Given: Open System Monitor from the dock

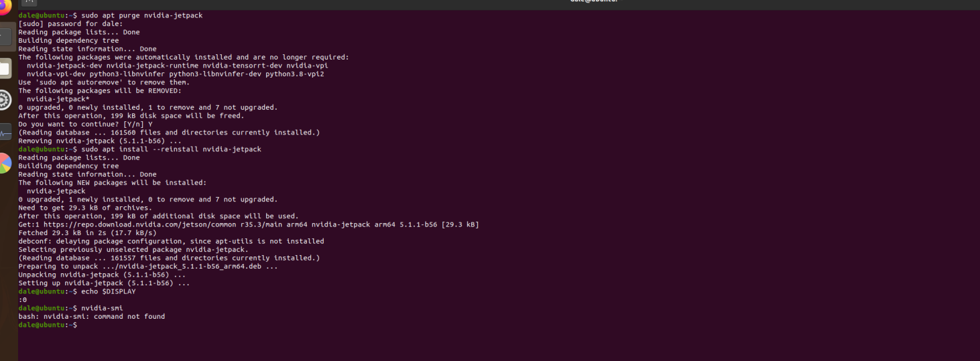Looking at the screenshot, I should pyautogui.click(x=5, y=133).
